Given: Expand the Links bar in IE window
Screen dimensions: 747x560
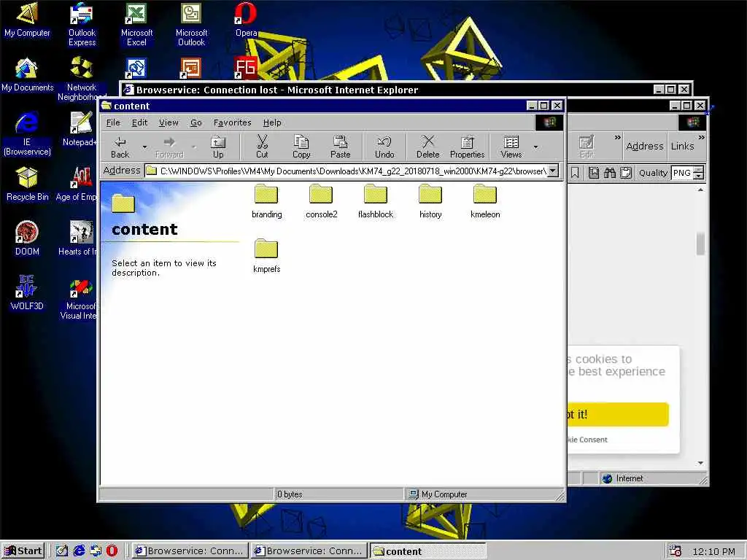Looking at the screenshot, I should tap(701, 138).
